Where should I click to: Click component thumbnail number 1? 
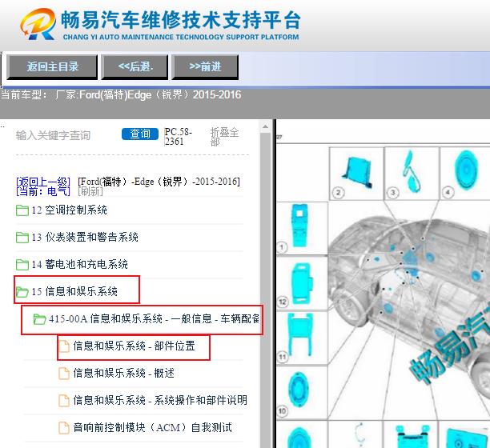pyautogui.click(x=302, y=227)
